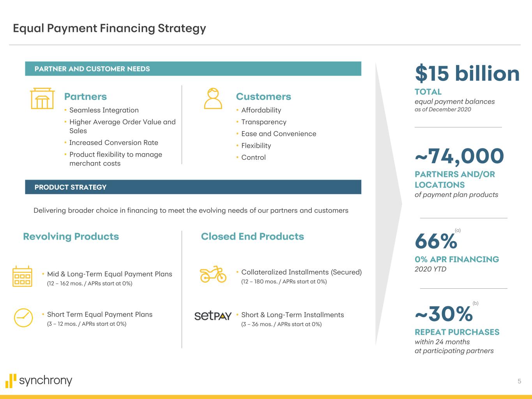Click the Synchrony logo in the footer
Image resolution: width=532 pixels, height=399 pixels.
click(39, 381)
